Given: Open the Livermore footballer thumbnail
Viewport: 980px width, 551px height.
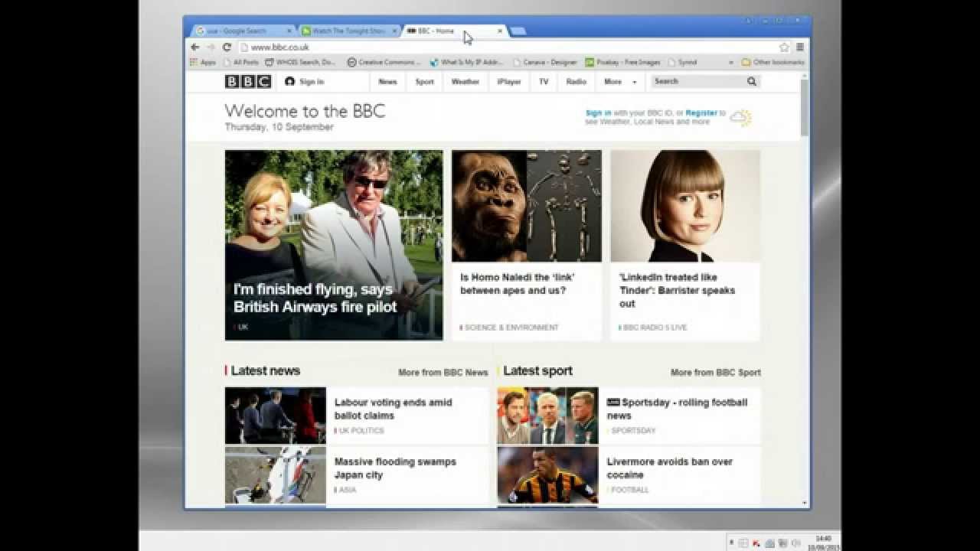Looking at the screenshot, I should 547,475.
